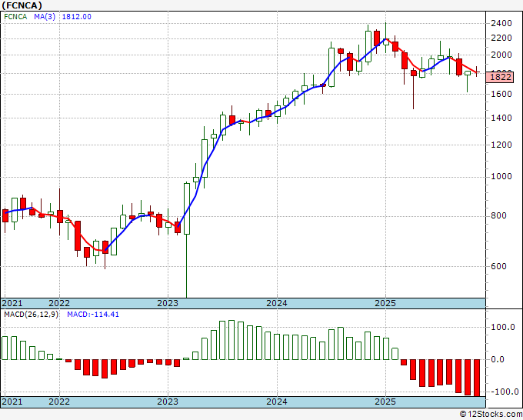Click the 1600 price axis label
This screenshot has width=523, height=420.
click(501, 94)
